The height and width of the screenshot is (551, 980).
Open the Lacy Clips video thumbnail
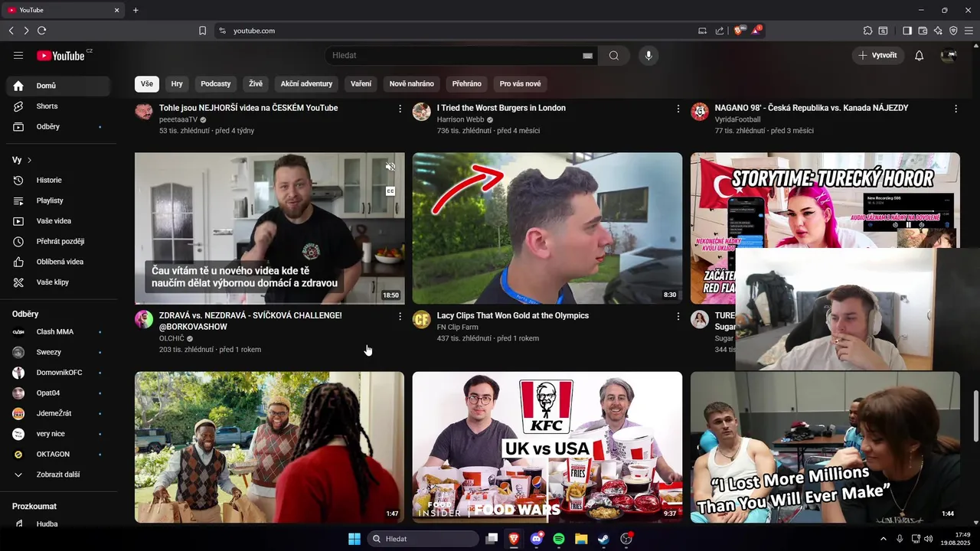547,228
